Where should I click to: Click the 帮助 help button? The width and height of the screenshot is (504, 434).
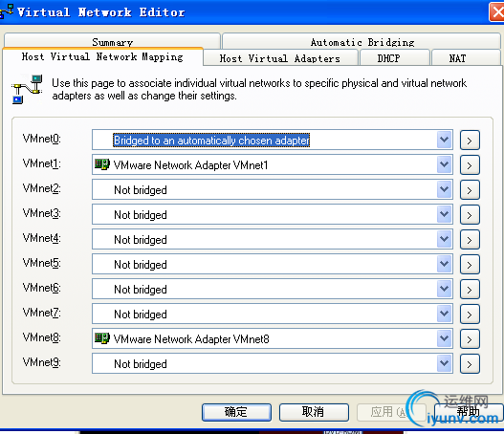click(x=469, y=412)
